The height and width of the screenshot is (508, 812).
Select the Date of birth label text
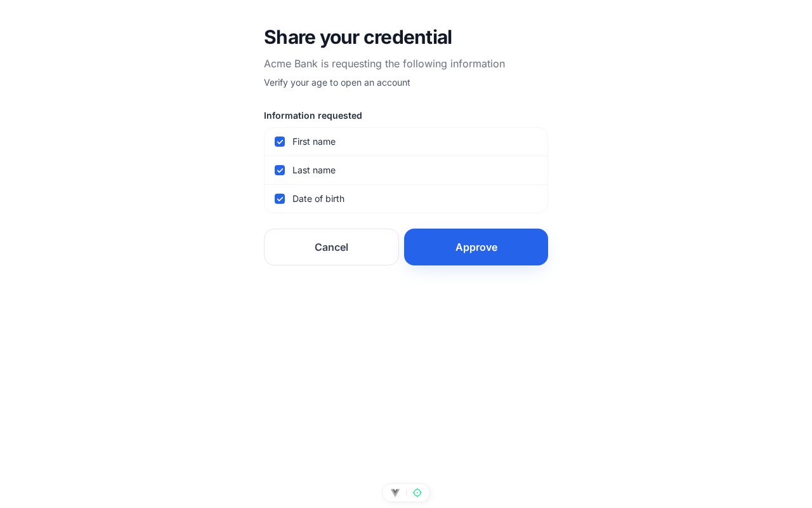point(318,199)
